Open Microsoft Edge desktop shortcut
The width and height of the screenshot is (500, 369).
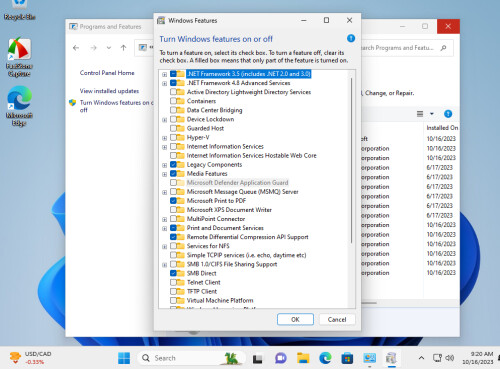19,105
